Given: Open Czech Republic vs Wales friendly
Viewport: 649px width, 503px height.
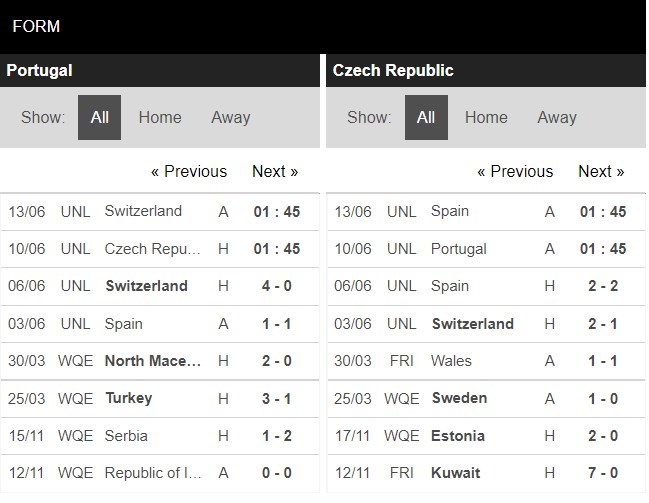Looking at the screenshot, I should (486, 361).
